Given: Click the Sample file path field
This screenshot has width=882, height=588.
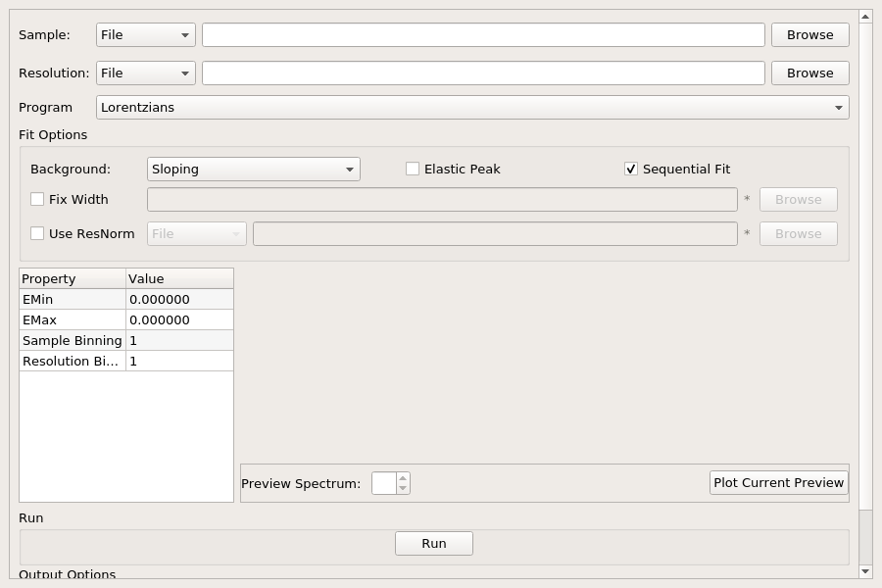Looking at the screenshot, I should [x=483, y=35].
